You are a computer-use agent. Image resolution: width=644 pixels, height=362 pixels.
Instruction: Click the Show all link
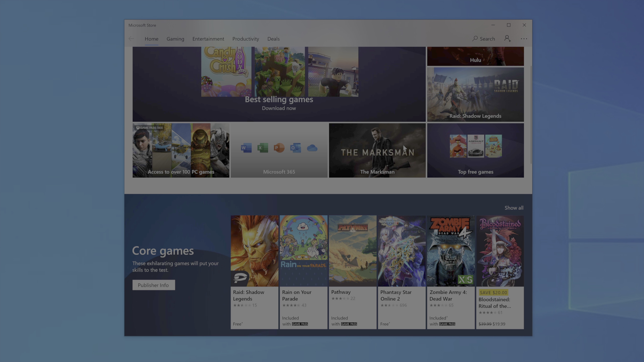coord(514,208)
